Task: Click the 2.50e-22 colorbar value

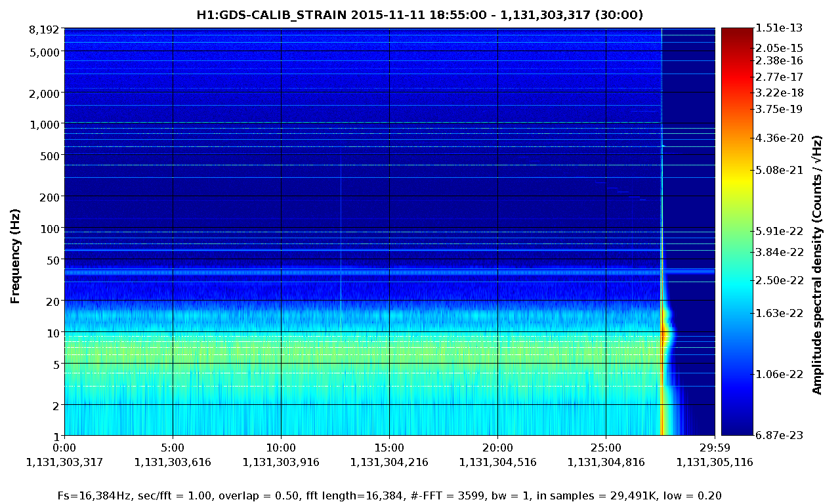Action: 779,280
